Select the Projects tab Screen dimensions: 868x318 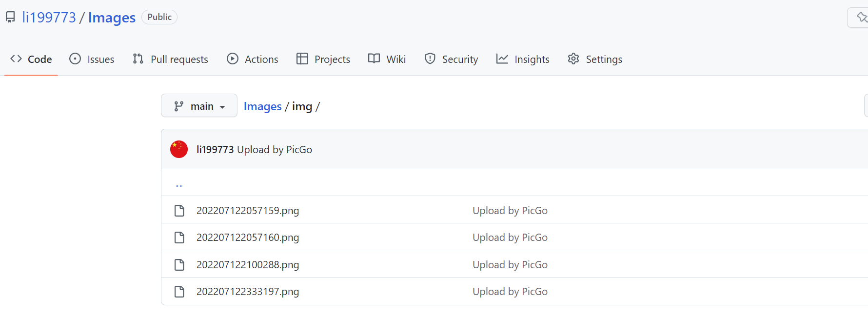tap(323, 59)
